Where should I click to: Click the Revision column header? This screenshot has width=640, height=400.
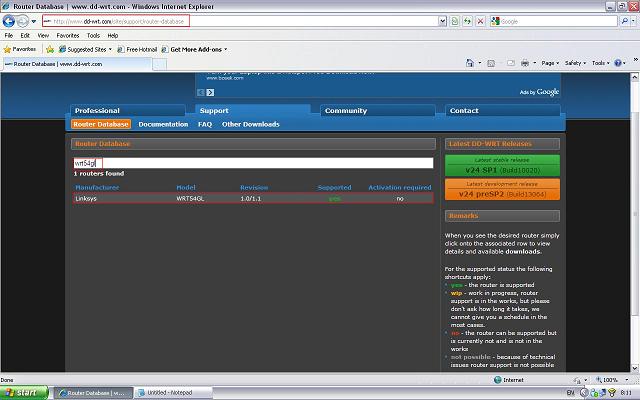pos(254,187)
